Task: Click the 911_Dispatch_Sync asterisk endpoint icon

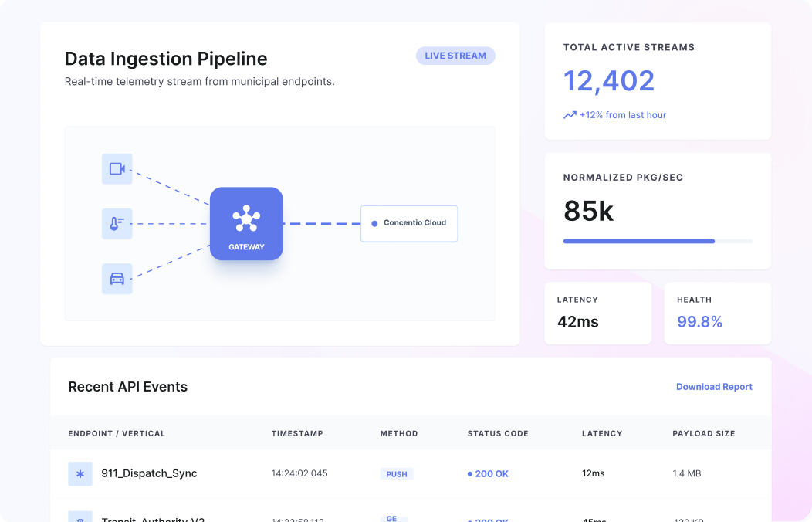Action: point(80,473)
